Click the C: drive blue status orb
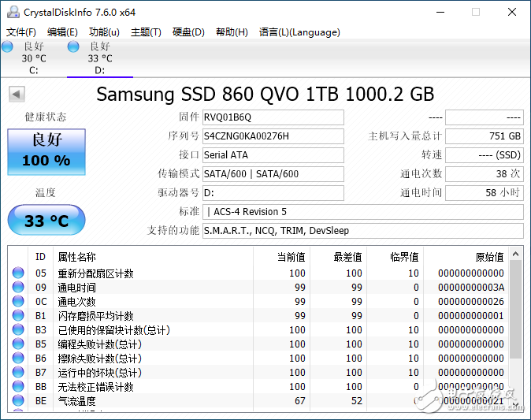 point(7,46)
